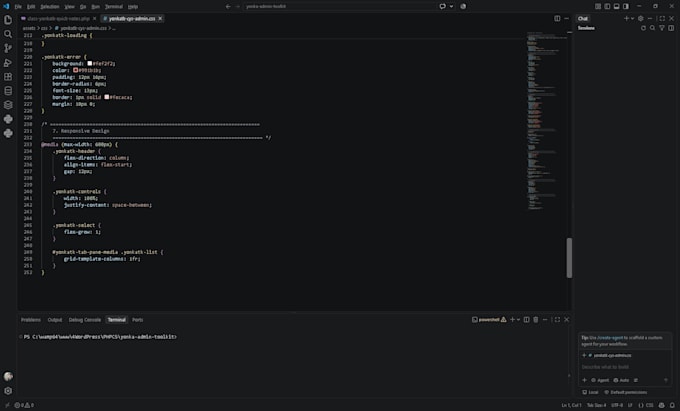Click the yonka-admin-toolkit command center search box

(x=339, y=7)
